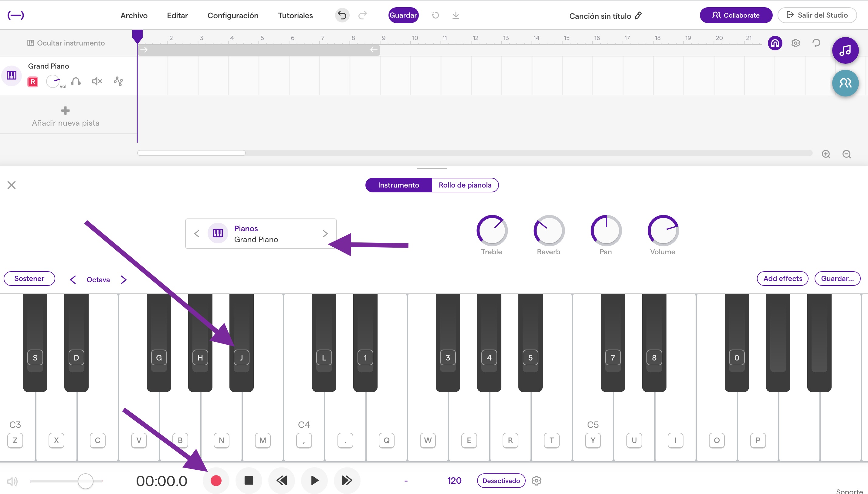Image resolution: width=868 pixels, height=494 pixels.
Task: Solo Grand Piano with headphones icon
Action: tap(76, 81)
